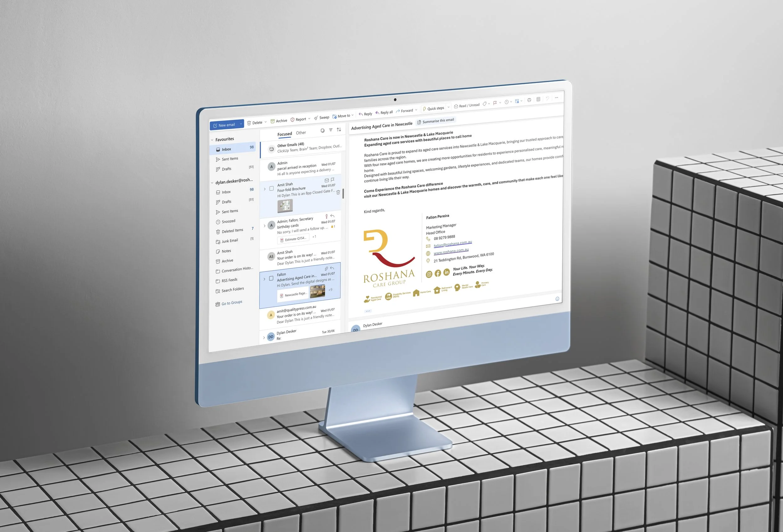Open the Estimate-Q154 attachment
The width and height of the screenshot is (783, 532).
(x=293, y=239)
